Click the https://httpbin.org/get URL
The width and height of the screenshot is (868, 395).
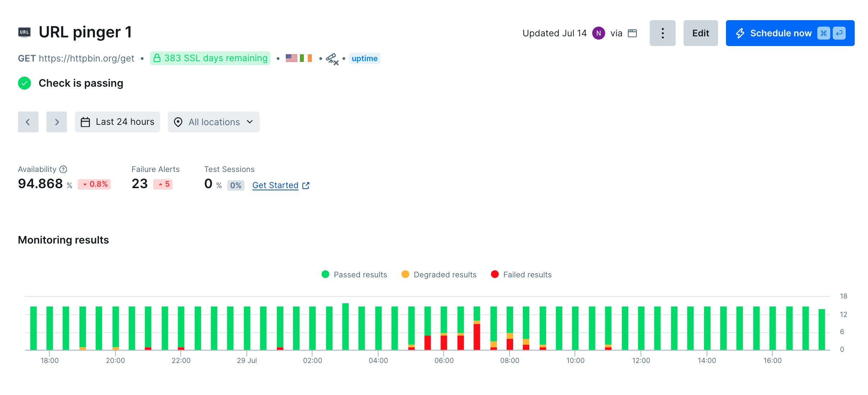coord(86,58)
